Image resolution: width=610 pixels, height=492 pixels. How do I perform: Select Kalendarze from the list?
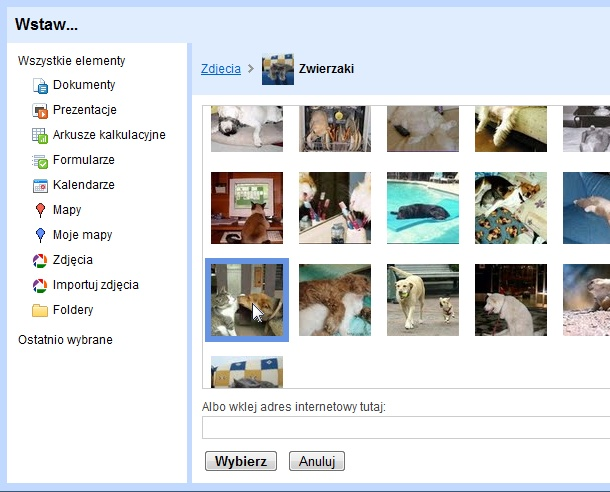click(x=84, y=185)
